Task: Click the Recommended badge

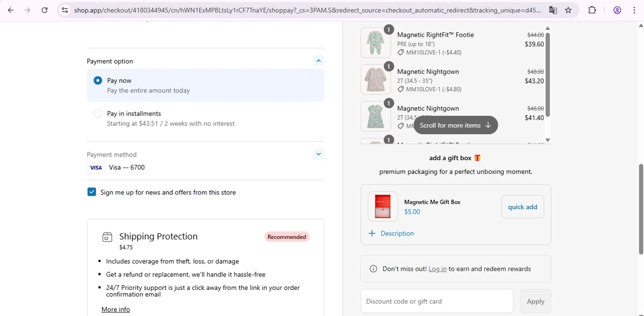Action: pyautogui.click(x=287, y=237)
